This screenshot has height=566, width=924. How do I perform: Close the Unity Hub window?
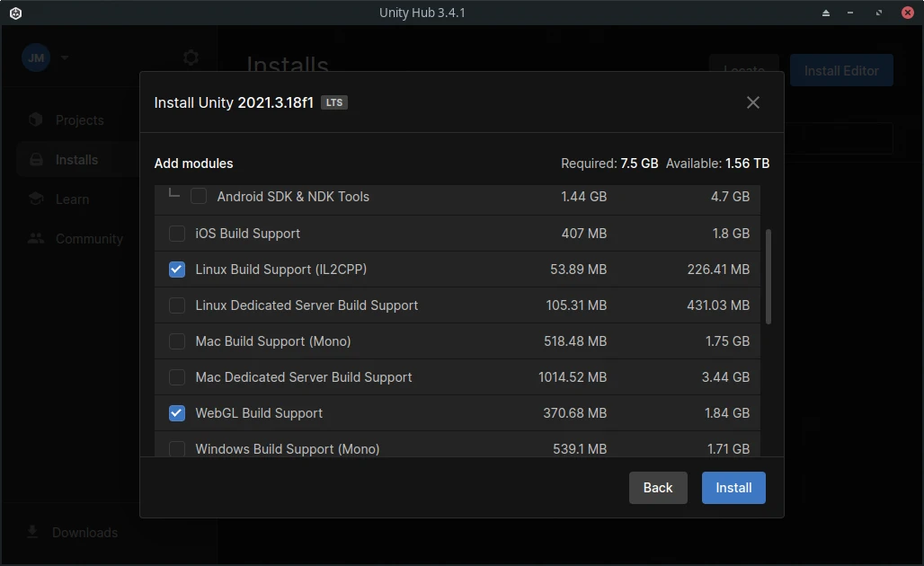pyautogui.click(x=908, y=13)
